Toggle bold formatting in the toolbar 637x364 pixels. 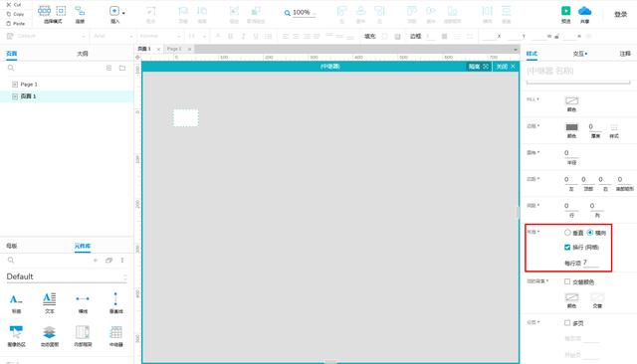point(230,36)
